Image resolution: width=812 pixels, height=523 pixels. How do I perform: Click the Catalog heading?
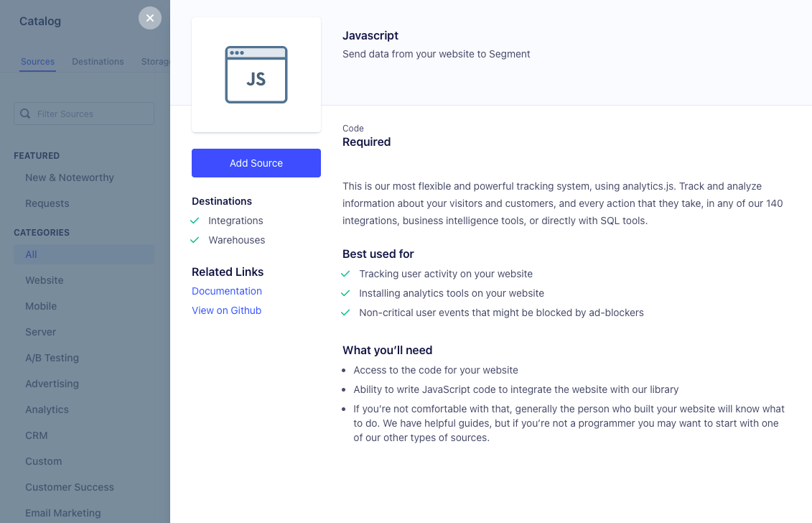pyautogui.click(x=40, y=22)
